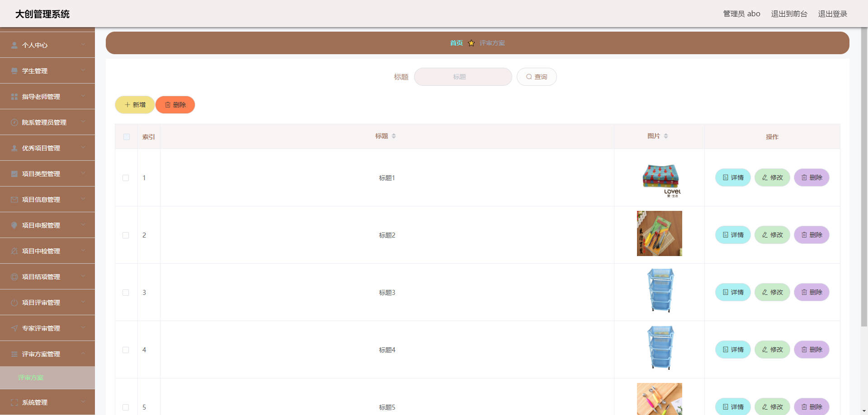868x415 pixels.
Task: Check the checkbox for row 标题3
Action: (126, 293)
